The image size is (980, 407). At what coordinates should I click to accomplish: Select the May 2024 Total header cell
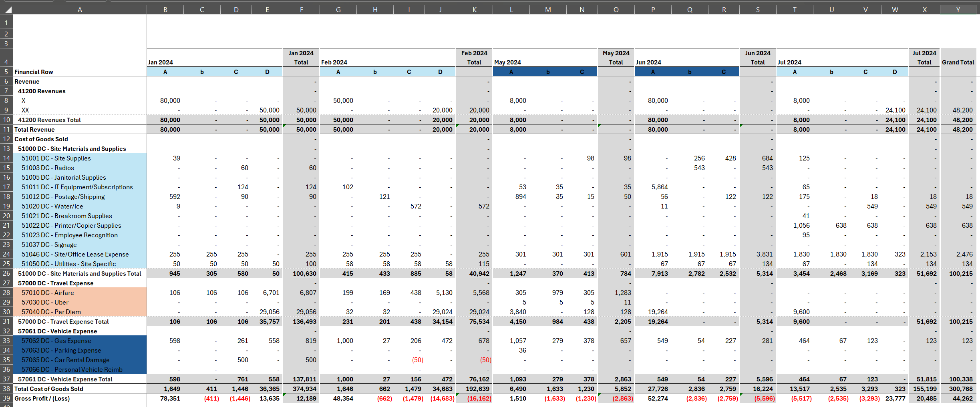point(616,56)
